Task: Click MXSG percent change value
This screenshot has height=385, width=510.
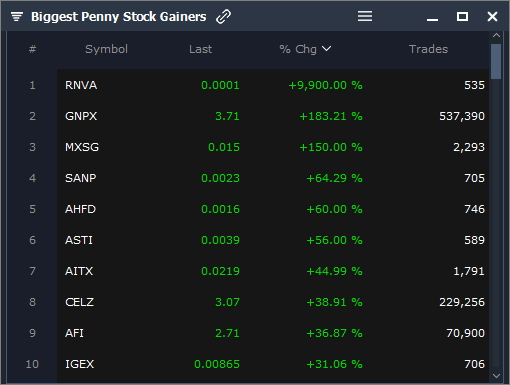Action: point(331,147)
